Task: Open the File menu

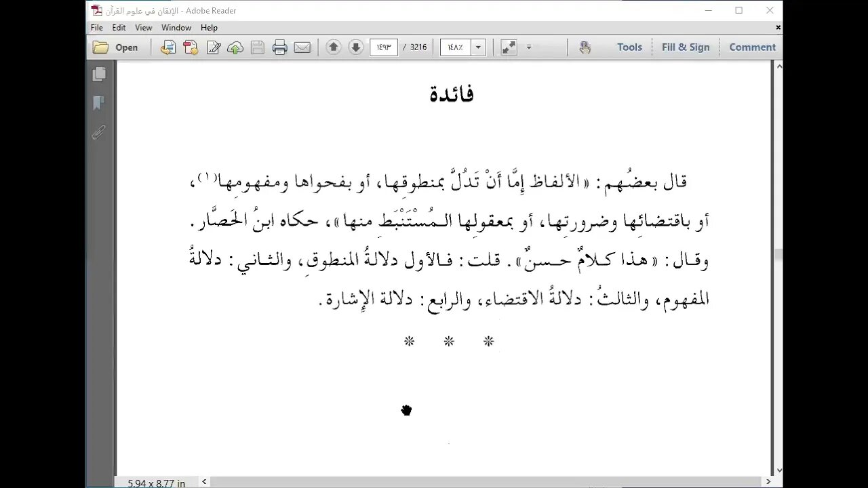Action: [97, 28]
